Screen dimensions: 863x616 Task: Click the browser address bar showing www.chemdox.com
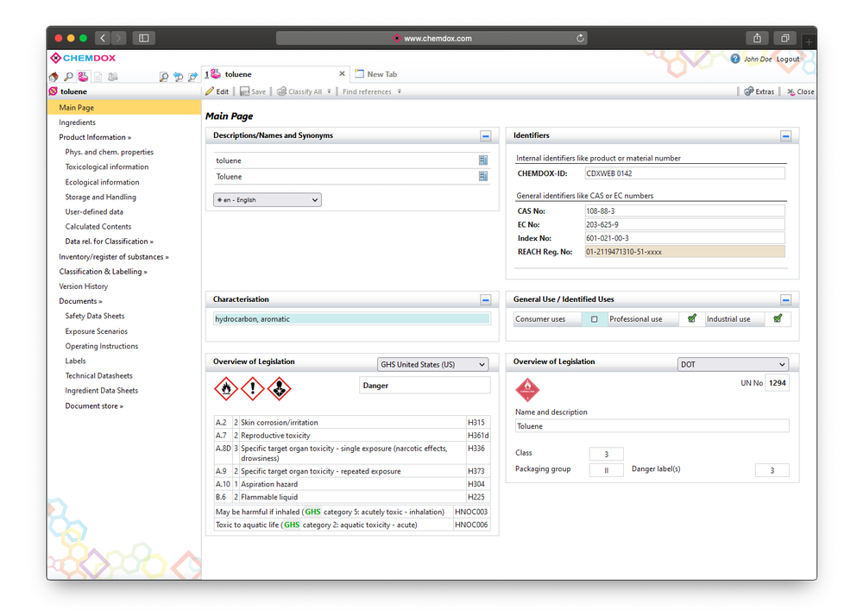click(431, 38)
